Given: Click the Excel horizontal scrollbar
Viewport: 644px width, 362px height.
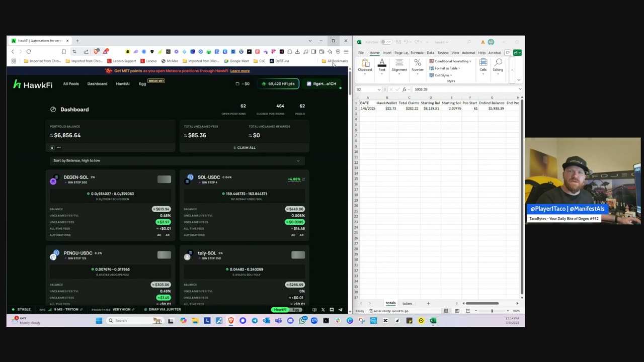Looking at the screenshot, I should coord(481,303).
